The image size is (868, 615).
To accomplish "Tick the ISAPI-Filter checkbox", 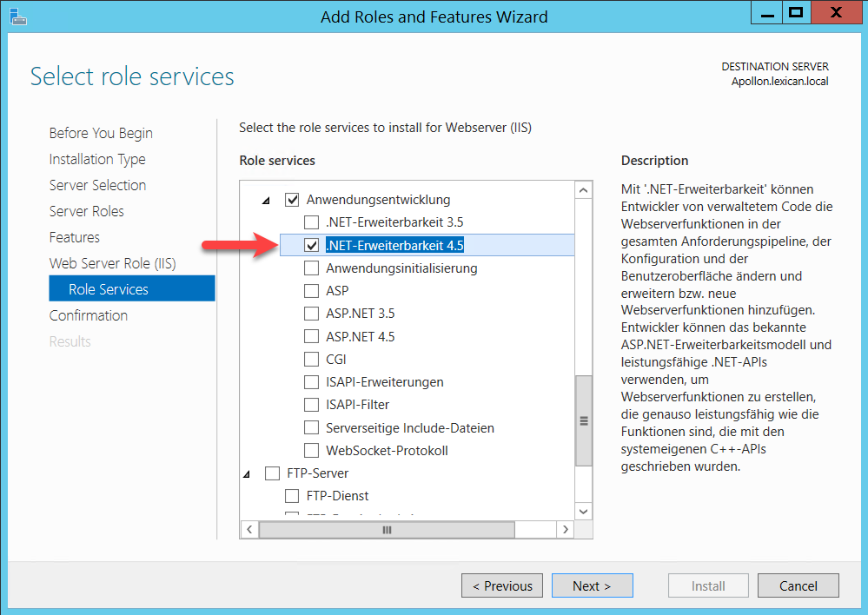I will tap(311, 405).
